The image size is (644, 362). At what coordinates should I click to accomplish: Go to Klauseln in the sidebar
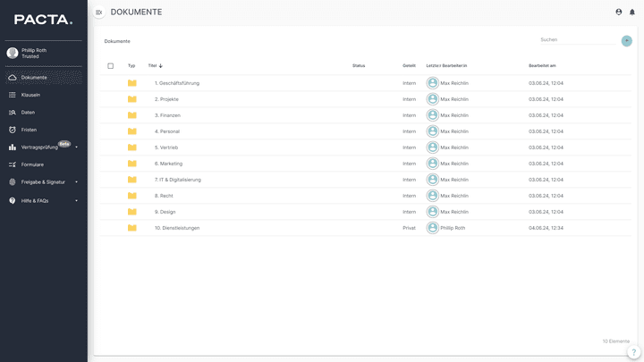[30, 95]
